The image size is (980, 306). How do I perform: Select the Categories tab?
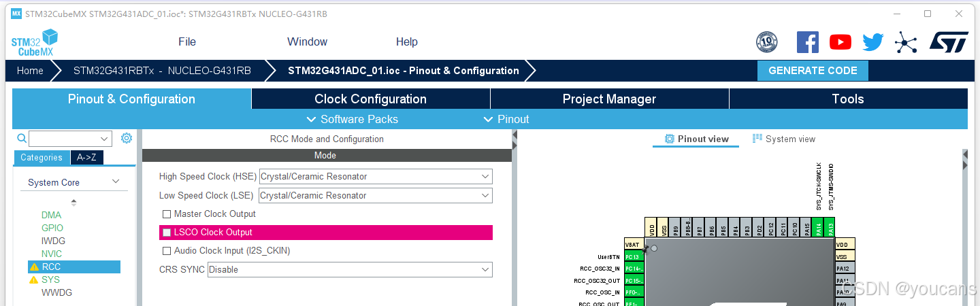(42, 158)
